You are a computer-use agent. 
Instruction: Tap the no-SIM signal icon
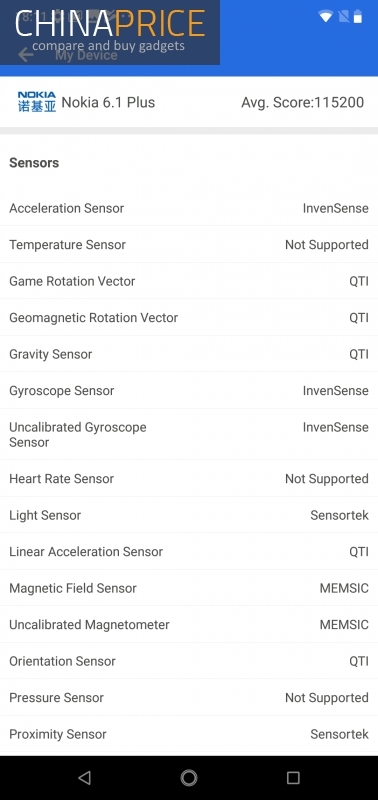point(344,16)
